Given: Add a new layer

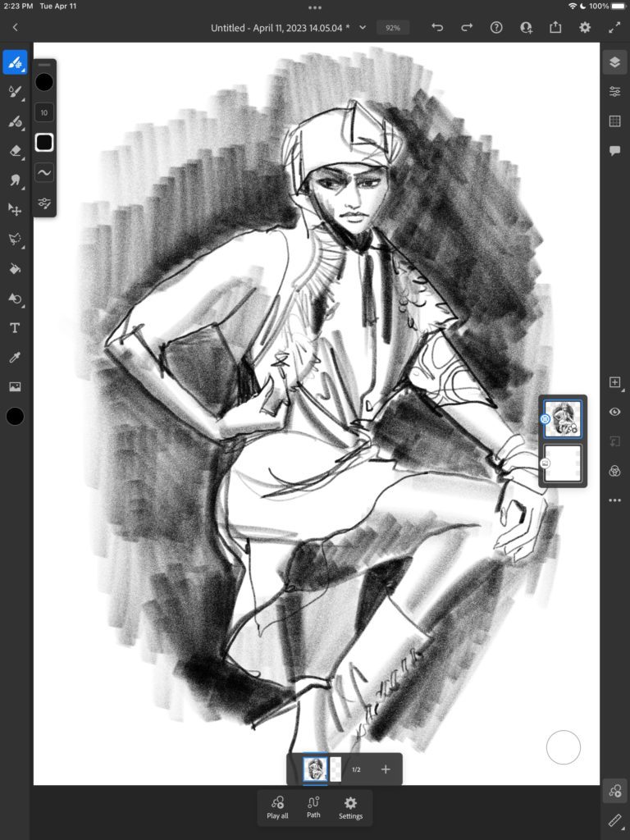Looking at the screenshot, I should 614,382.
